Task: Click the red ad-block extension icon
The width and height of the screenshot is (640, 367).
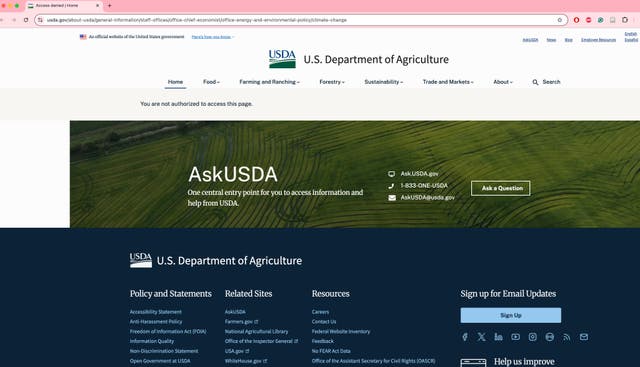Action: click(589, 20)
